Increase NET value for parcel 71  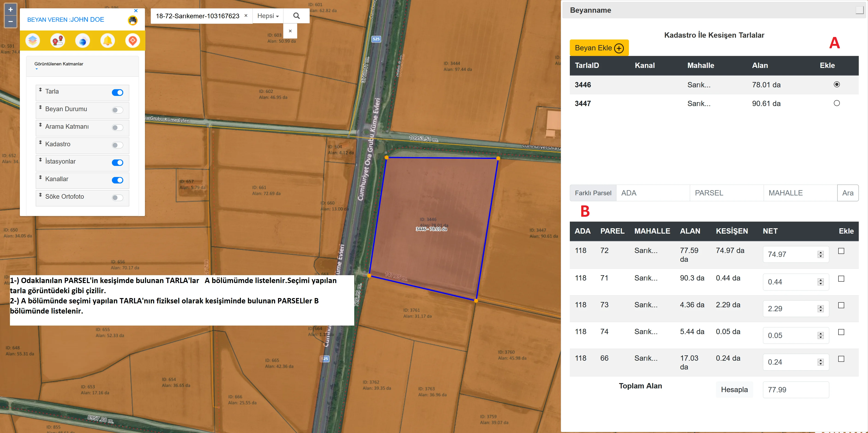pyautogui.click(x=820, y=280)
